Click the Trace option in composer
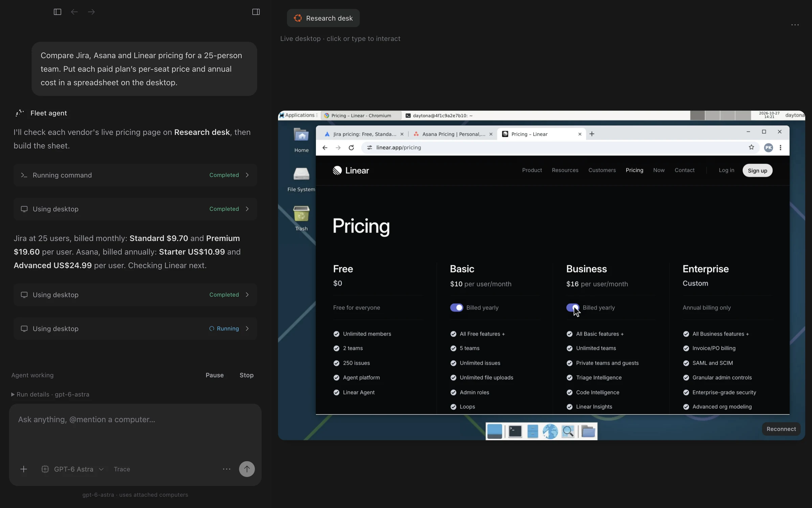This screenshot has height=508, width=812. coord(122,469)
